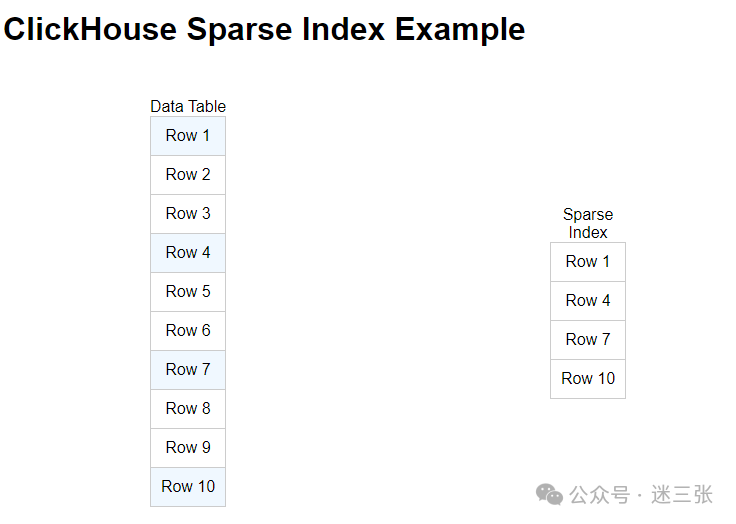Click Row 10 in the Sparse Index

[588, 379]
